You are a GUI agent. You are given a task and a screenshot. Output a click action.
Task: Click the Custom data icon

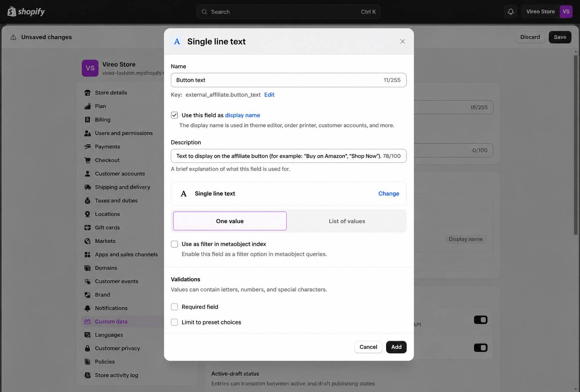click(x=87, y=322)
